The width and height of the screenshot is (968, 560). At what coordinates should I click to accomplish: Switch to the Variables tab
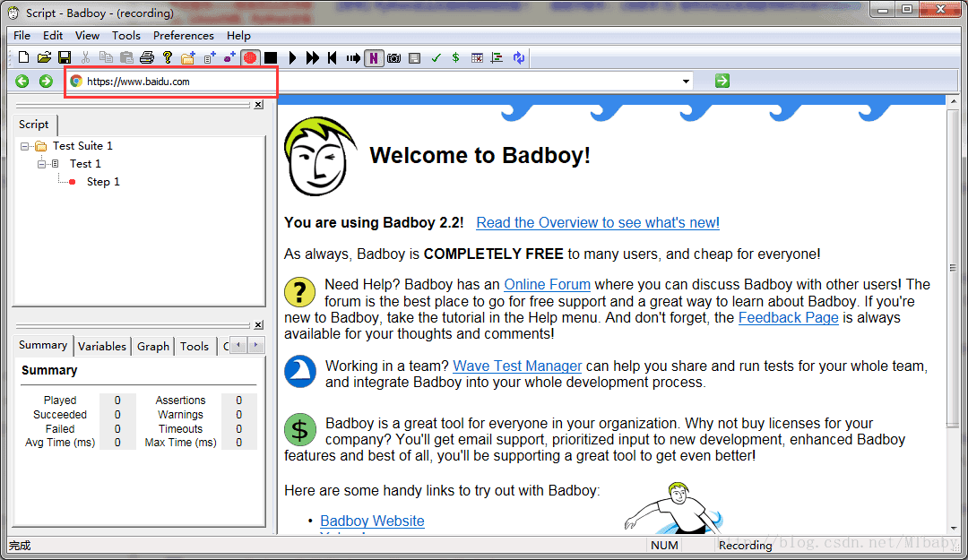[102, 347]
